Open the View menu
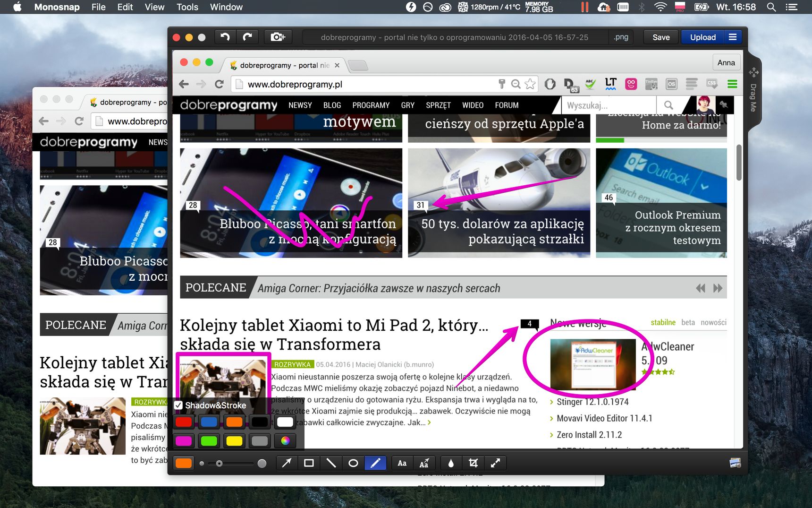This screenshot has width=812, height=508. tap(155, 7)
